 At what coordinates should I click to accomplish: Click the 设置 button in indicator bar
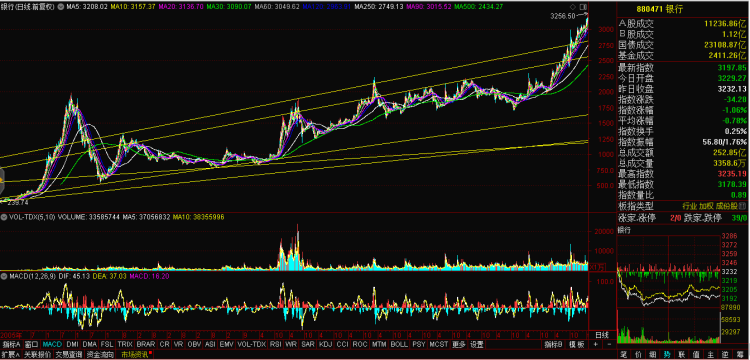click(476, 344)
